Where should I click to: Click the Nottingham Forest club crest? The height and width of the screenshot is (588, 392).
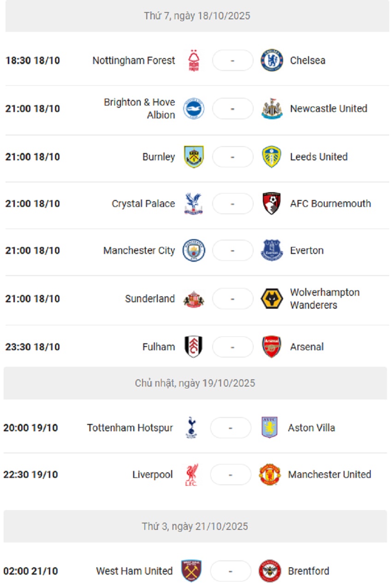[194, 60]
